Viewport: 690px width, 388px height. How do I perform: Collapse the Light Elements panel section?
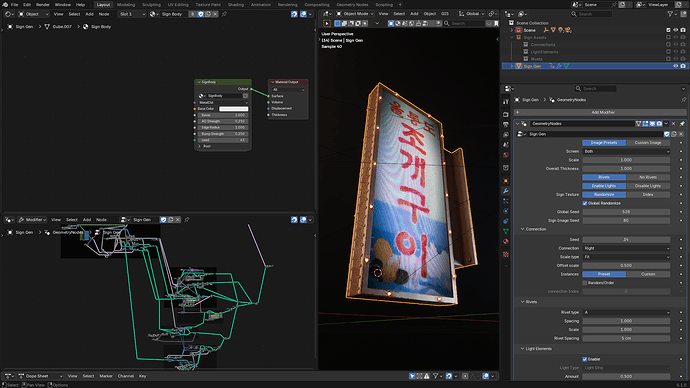point(522,348)
